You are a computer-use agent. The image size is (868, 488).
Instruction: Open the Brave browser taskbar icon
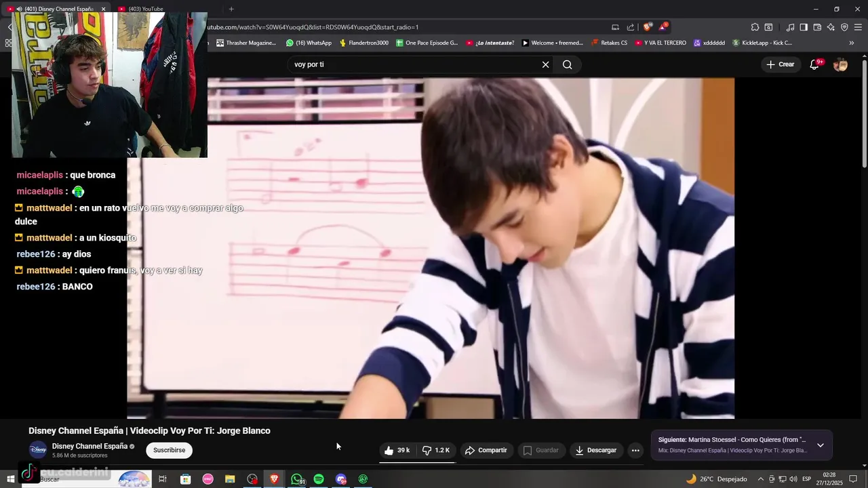[275, 479]
